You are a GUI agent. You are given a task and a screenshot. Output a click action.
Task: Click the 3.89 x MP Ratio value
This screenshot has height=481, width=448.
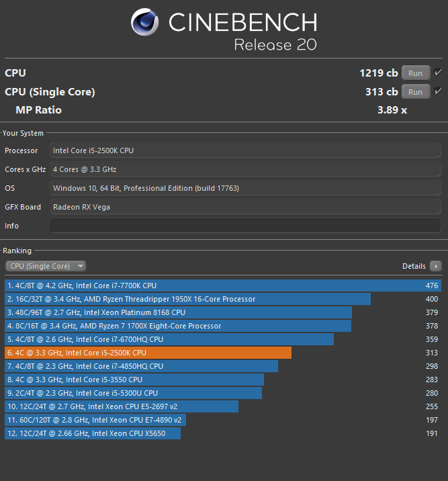(392, 110)
